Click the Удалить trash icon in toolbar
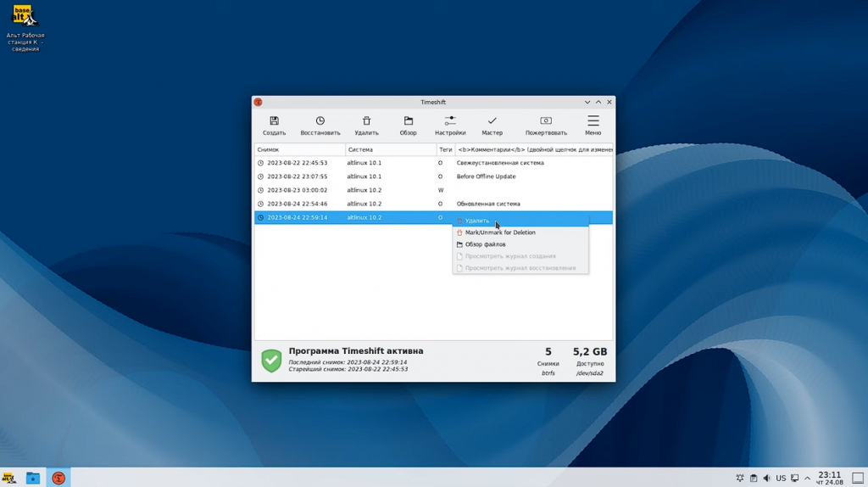 tap(366, 120)
